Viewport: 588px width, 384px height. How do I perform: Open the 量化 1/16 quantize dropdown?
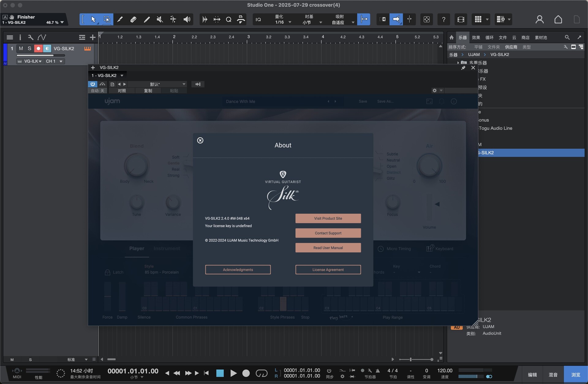pyautogui.click(x=283, y=20)
